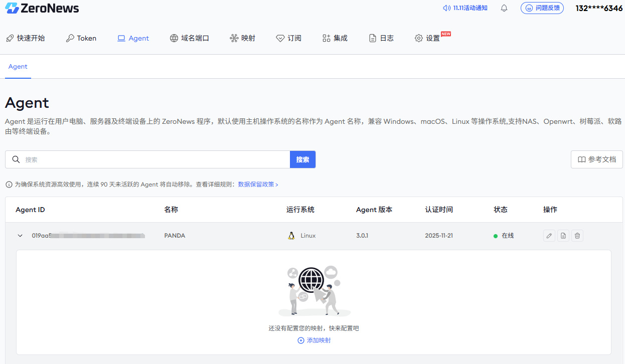
Task: Click the 问题反馈 feedback button
Action: [542, 8]
